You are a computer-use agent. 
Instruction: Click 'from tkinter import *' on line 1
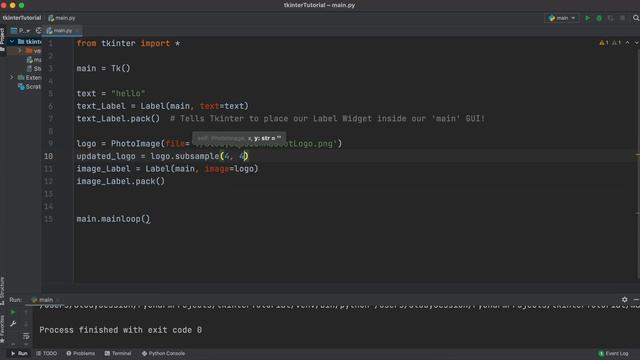point(128,43)
